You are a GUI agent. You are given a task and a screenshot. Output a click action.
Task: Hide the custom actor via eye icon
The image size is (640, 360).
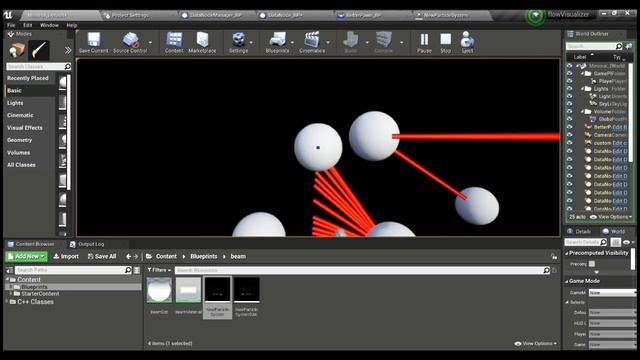tap(569, 143)
